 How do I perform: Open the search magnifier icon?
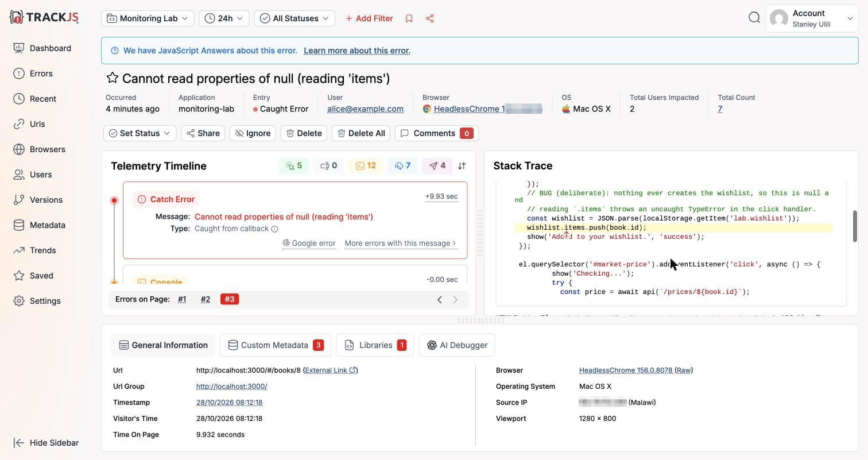click(754, 18)
